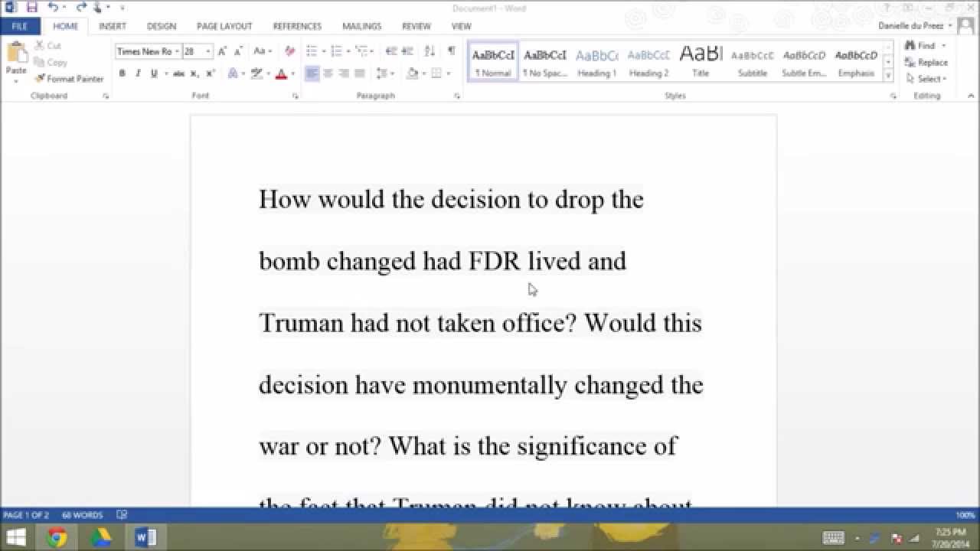Align text to the left
Image resolution: width=980 pixels, height=551 pixels.
(x=312, y=73)
